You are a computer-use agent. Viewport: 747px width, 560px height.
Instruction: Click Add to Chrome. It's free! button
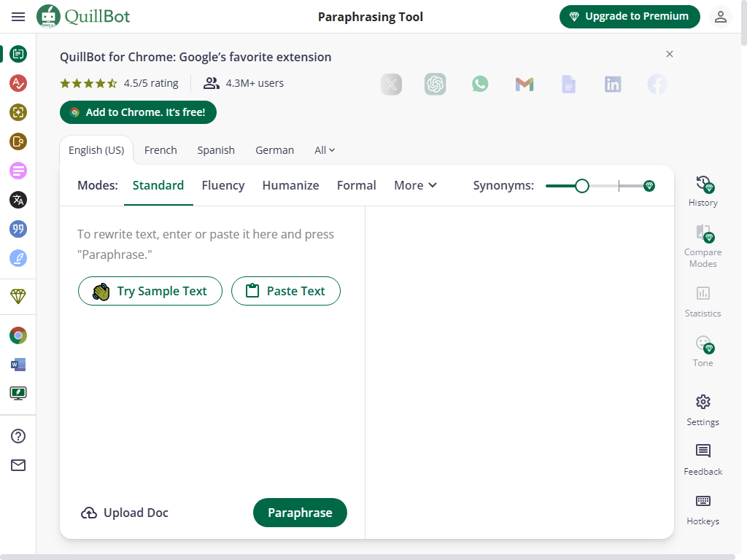138,112
